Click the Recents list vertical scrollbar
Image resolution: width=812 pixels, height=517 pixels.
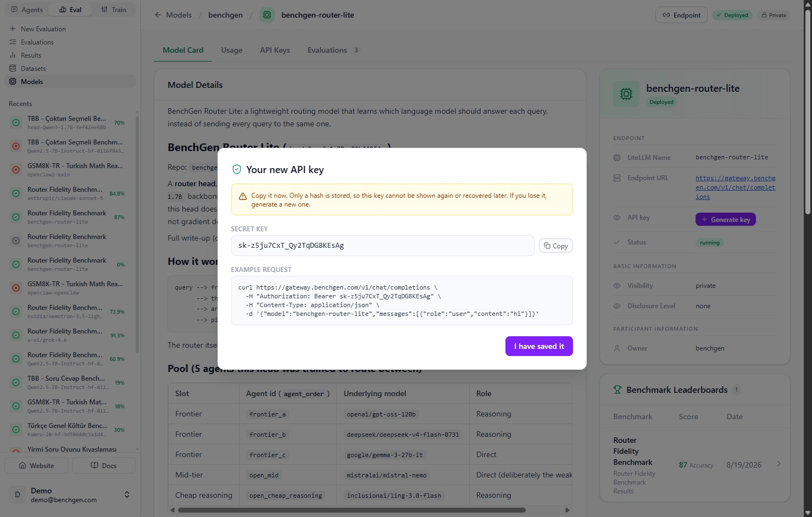tap(137, 234)
